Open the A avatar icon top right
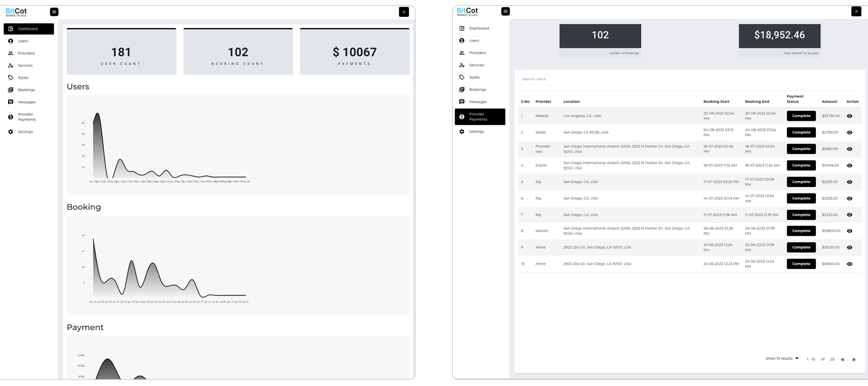Viewport: 868px width, 386px height. coord(404,12)
